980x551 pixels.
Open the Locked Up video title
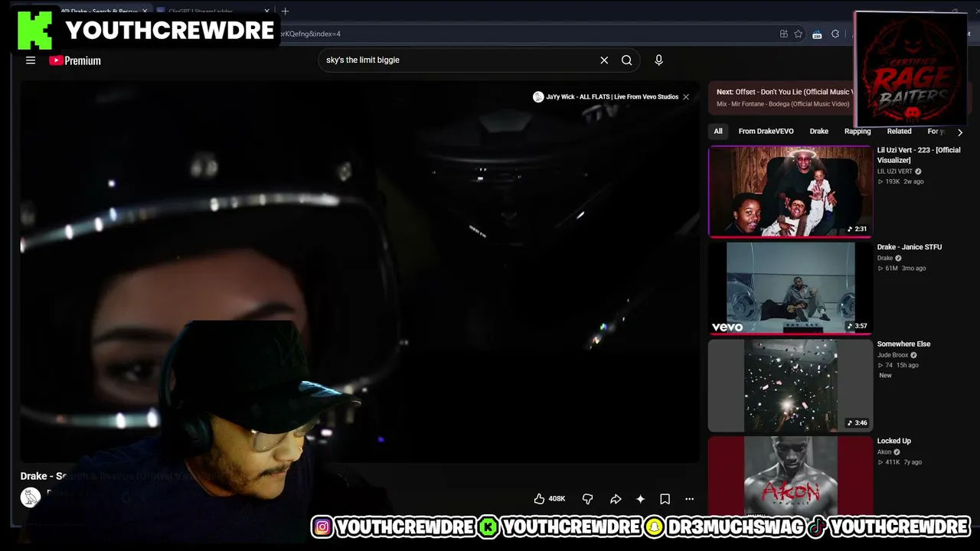point(893,441)
